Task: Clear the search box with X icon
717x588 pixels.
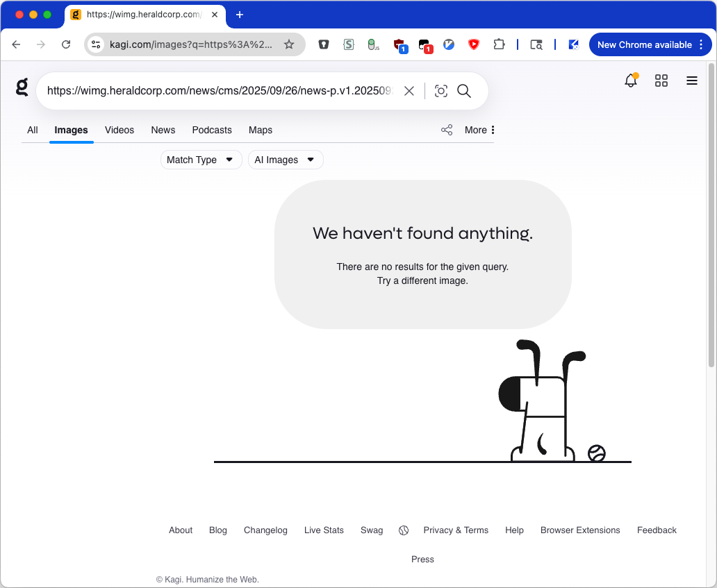Action: (x=409, y=91)
